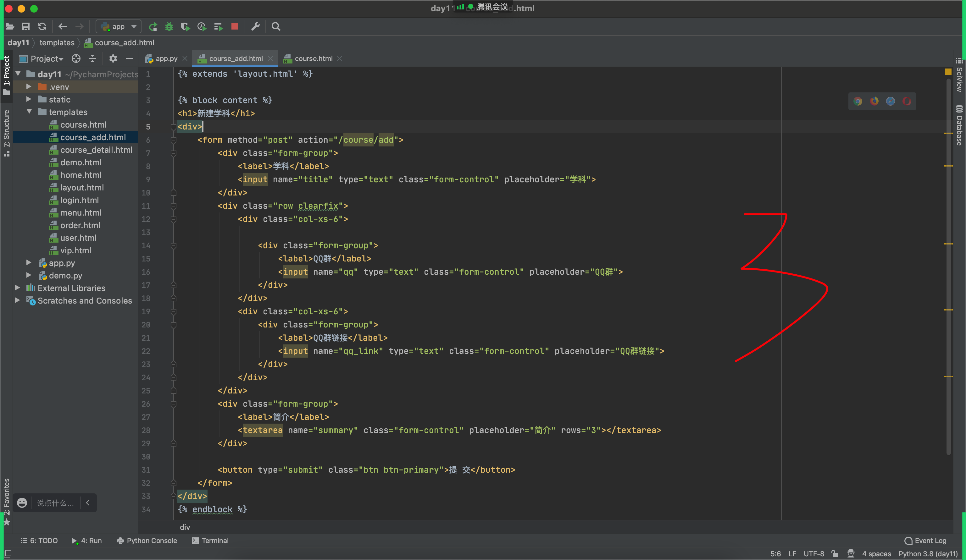Click the Open folder toolbar icon

point(10,26)
